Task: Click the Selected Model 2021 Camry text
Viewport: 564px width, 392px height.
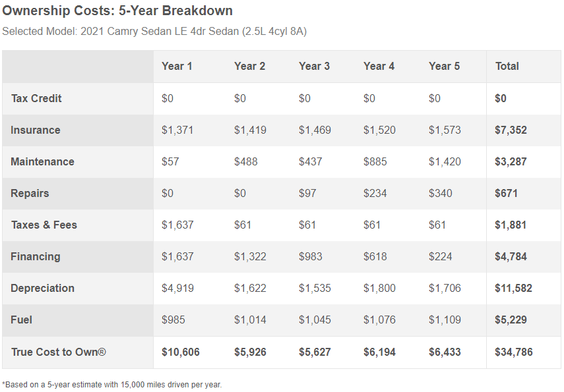Action: (154, 32)
